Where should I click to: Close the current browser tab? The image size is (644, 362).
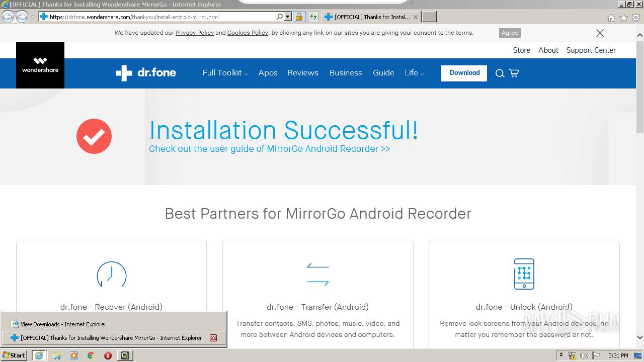(x=416, y=17)
